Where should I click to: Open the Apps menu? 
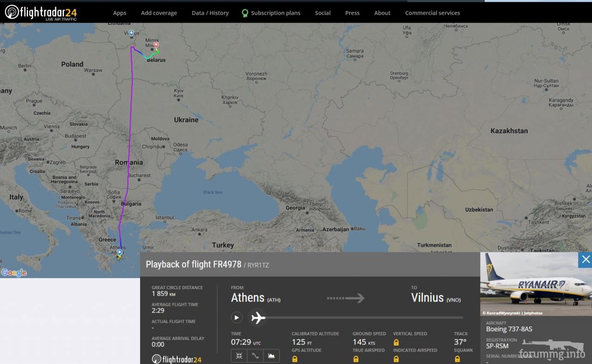[119, 13]
